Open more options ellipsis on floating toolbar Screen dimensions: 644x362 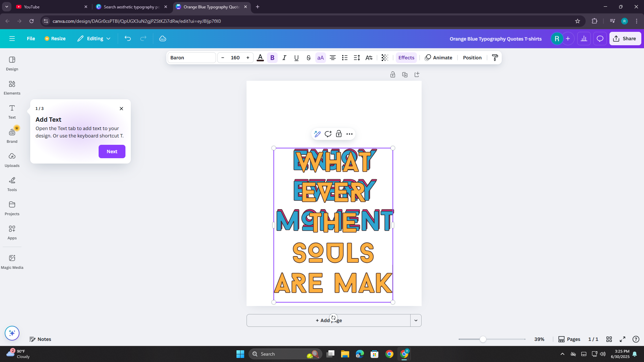click(350, 134)
